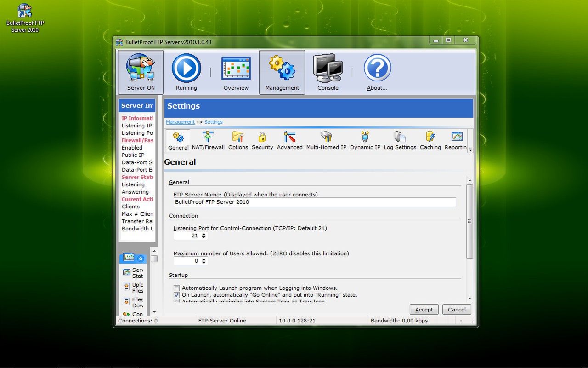Open the Security padlock settings tab
Viewport: 588px width, 368px height.
pyautogui.click(x=262, y=141)
